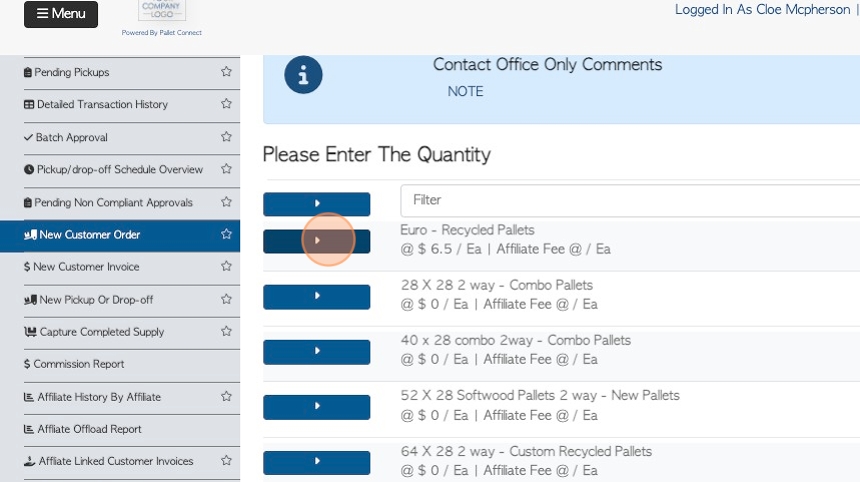The height and width of the screenshot is (482, 860).
Task: Star the New Customer Invoice item
Action: point(226,267)
